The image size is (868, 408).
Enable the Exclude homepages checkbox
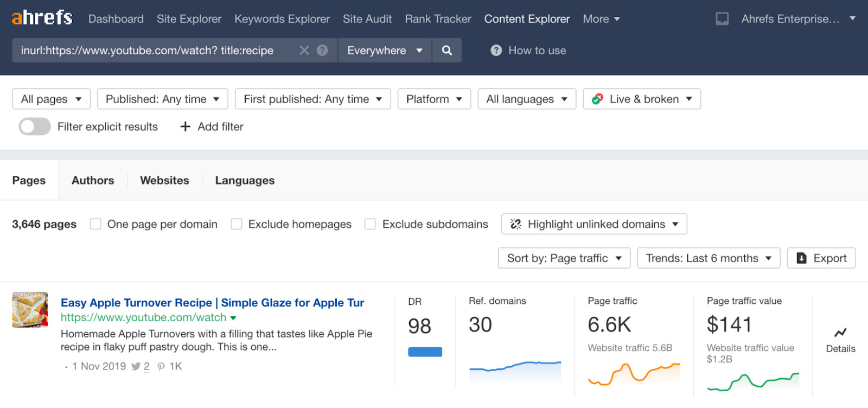click(x=237, y=224)
